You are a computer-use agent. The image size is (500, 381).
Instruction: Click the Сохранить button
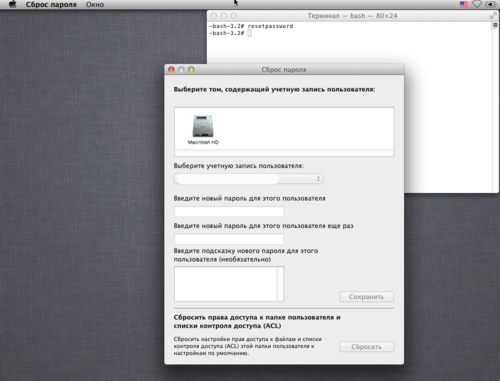pyautogui.click(x=366, y=297)
